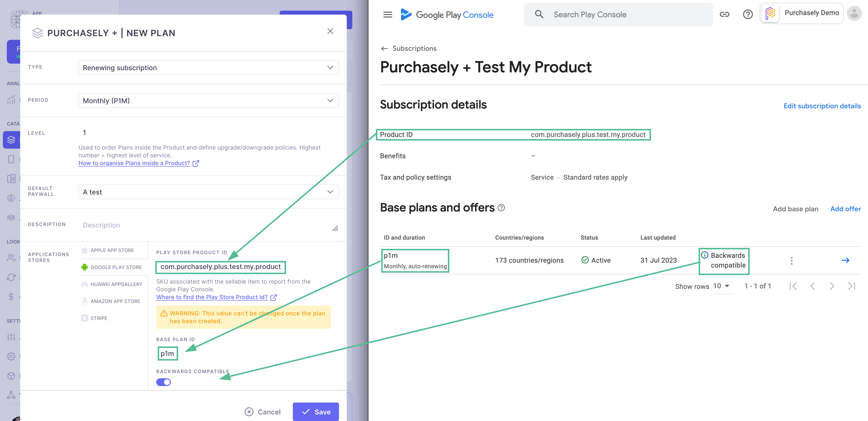Open the Default Paywall dropdown

pyautogui.click(x=208, y=192)
